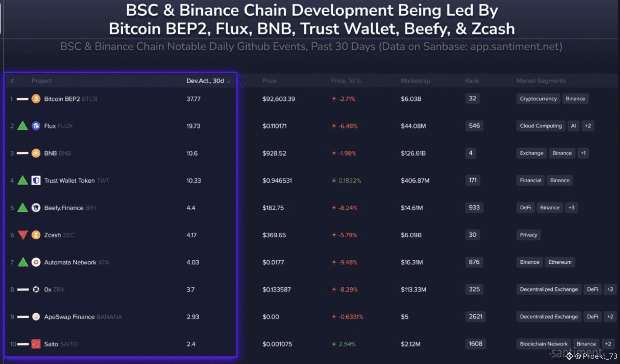
Task: Click the Zcash coin icon
Action: click(x=36, y=235)
